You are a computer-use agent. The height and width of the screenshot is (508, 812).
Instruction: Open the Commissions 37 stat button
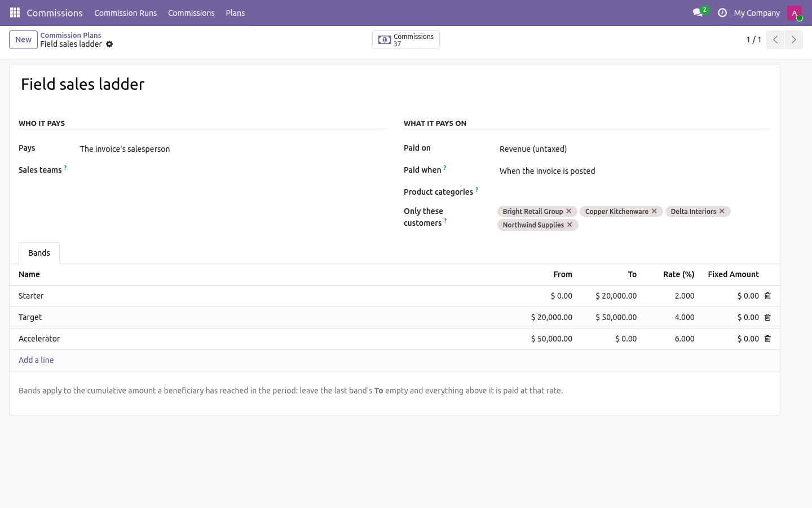pos(406,40)
